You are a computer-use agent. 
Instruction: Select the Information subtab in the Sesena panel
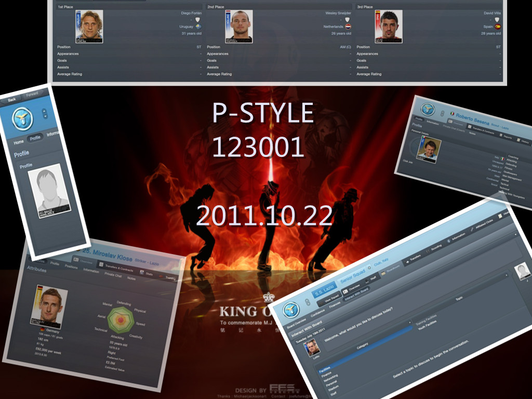433,122
